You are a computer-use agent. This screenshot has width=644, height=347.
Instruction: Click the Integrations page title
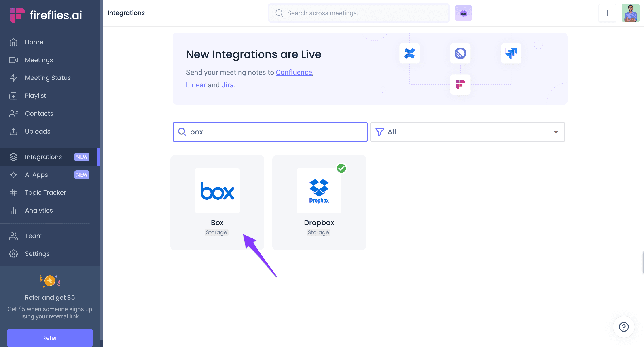pyautogui.click(x=126, y=13)
